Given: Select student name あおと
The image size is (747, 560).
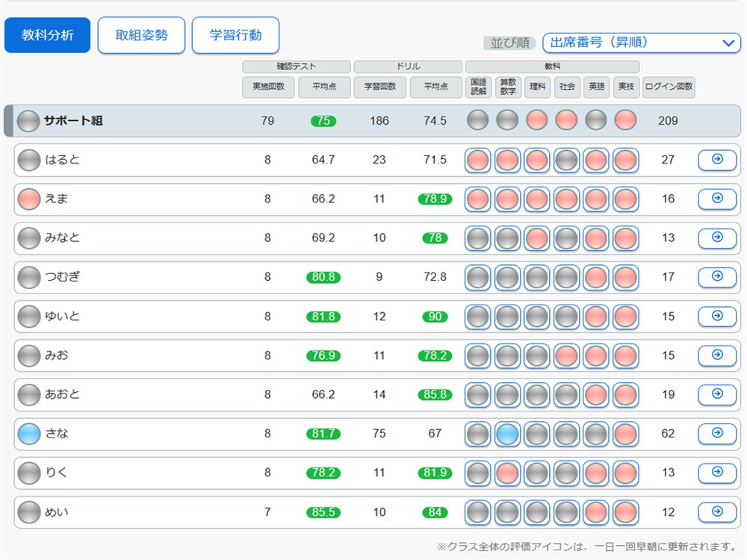Looking at the screenshot, I should coord(63,394).
